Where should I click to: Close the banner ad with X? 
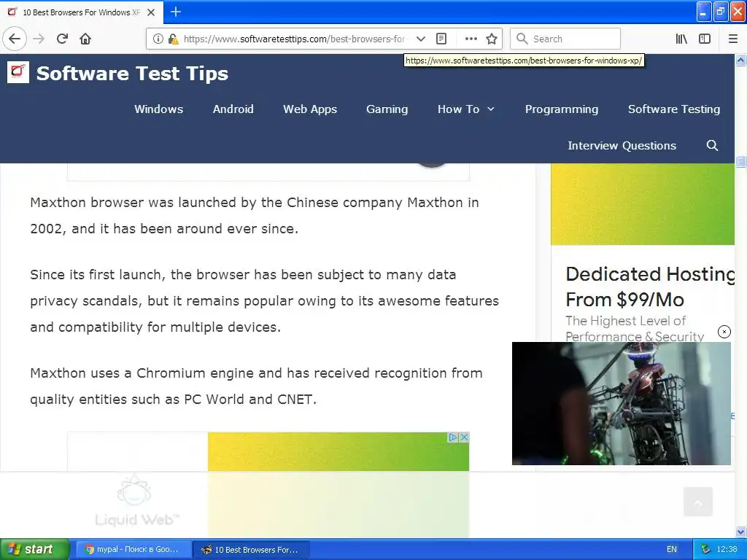(x=464, y=437)
